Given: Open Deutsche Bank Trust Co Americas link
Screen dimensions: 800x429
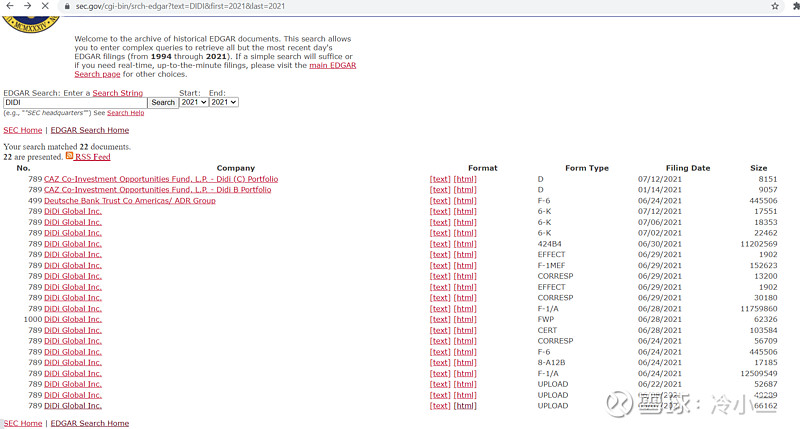Looking at the screenshot, I should 129,201.
